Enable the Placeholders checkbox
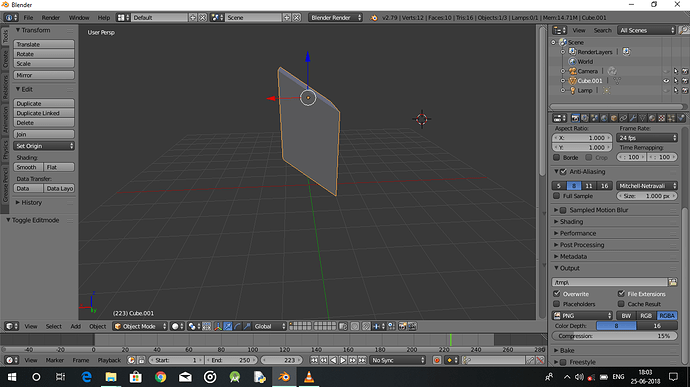 (557, 304)
